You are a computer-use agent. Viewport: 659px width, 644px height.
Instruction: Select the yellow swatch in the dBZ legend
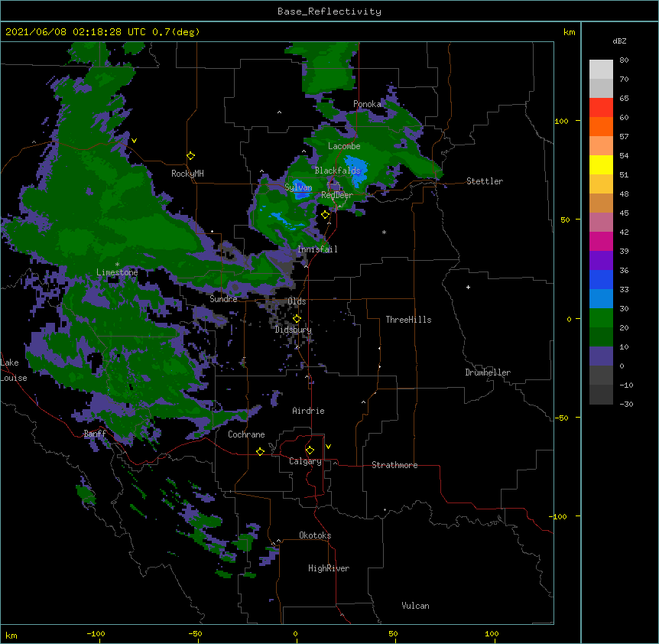click(601, 164)
